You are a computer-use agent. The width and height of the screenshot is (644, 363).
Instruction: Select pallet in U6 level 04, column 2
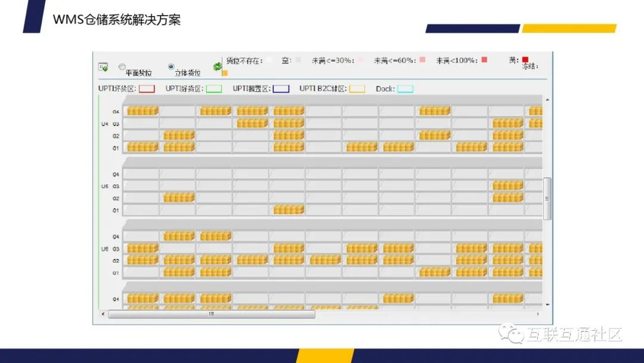coord(179,236)
